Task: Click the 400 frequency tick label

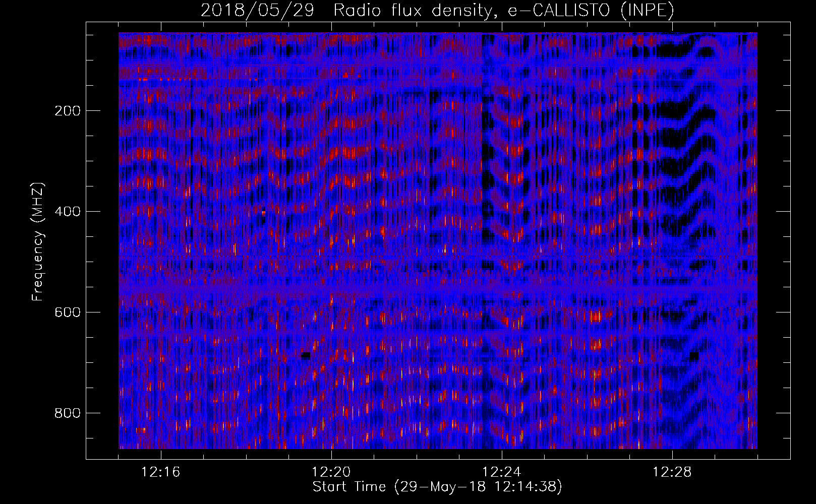Action: tap(68, 212)
